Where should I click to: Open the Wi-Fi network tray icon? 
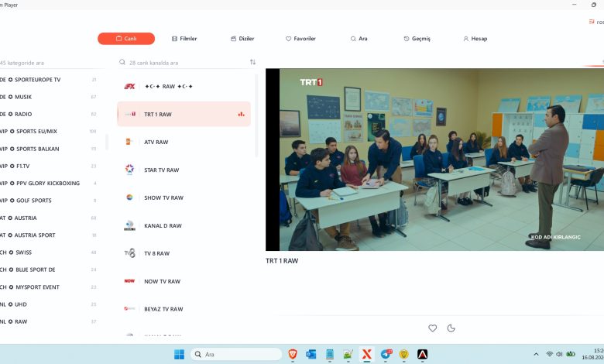549,355
